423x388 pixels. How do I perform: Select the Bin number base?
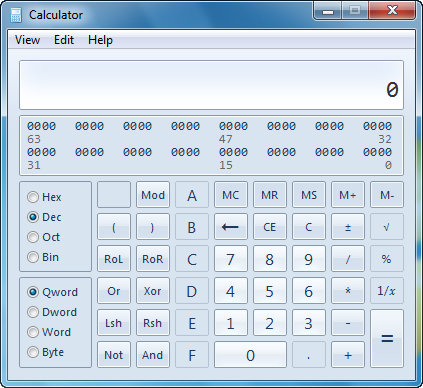[x=43, y=257]
